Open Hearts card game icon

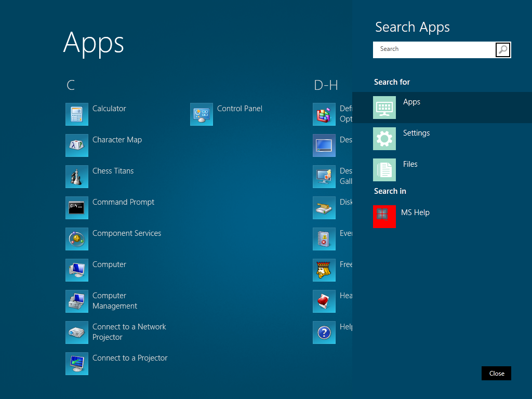point(324,302)
